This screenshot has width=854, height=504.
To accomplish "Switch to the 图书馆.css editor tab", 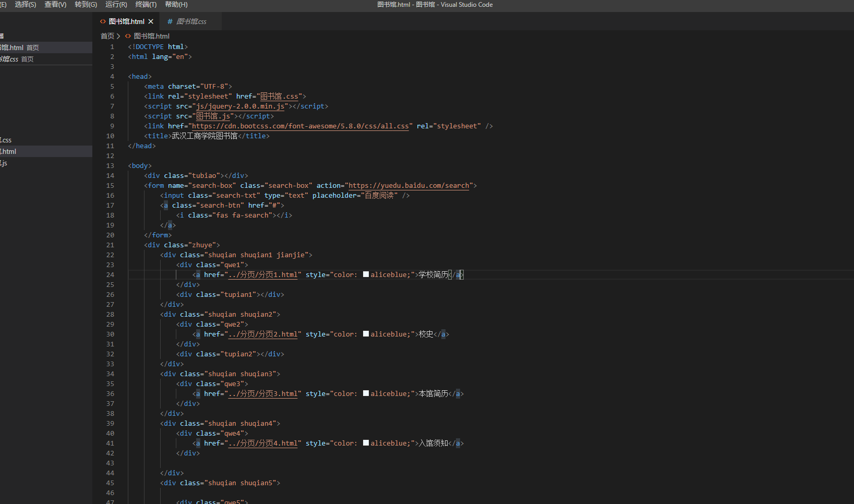I will click(x=191, y=21).
